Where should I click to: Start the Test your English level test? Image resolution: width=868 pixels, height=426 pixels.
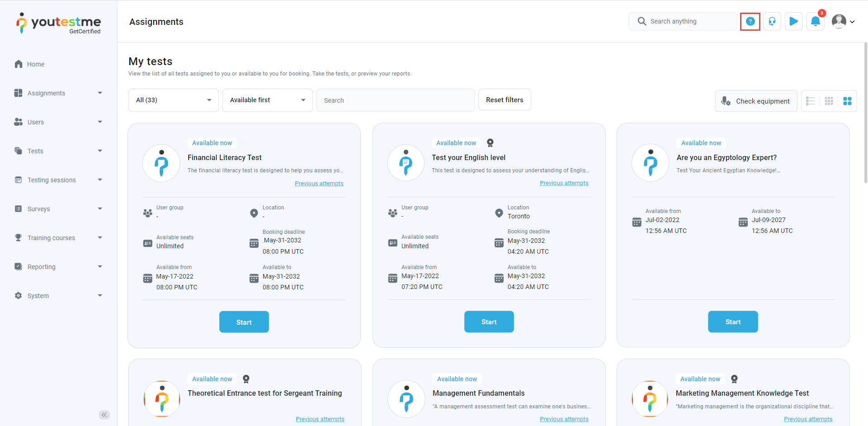click(x=489, y=322)
